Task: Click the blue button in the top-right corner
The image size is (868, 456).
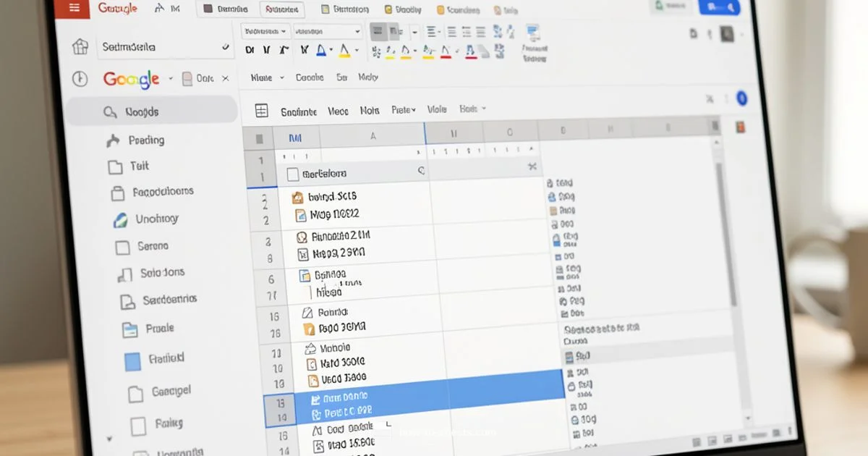Action: [719, 7]
